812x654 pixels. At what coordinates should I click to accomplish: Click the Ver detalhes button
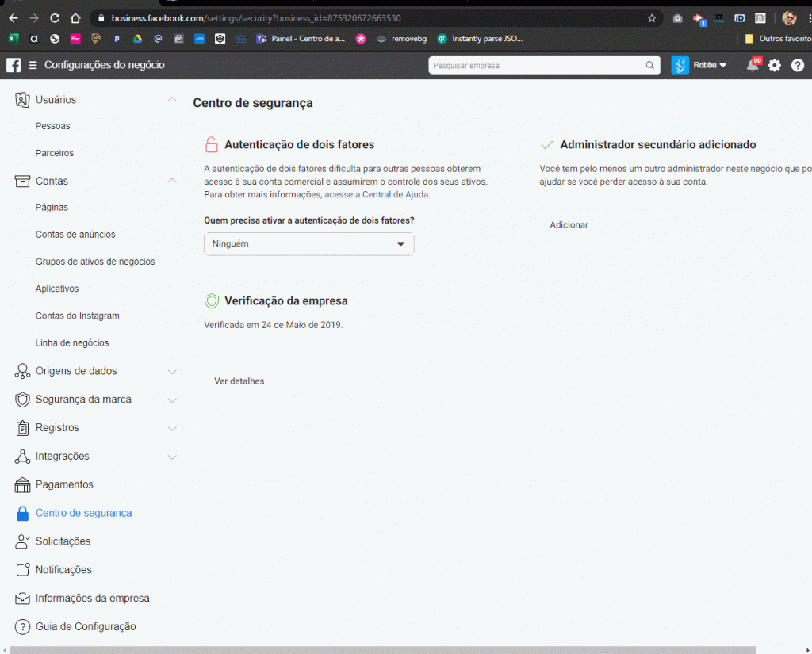coord(239,381)
